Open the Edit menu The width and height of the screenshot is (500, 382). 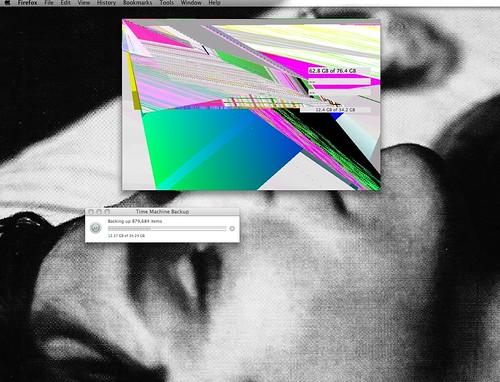66,2
